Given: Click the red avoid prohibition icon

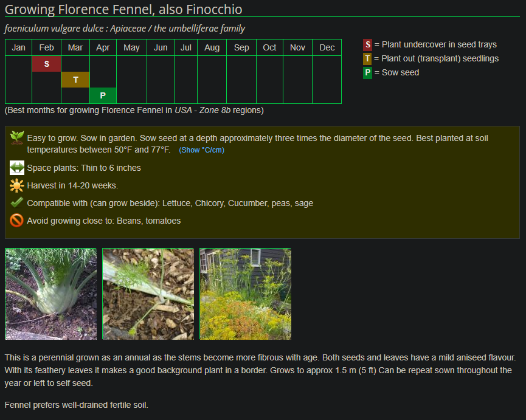Looking at the screenshot, I should pos(17,221).
